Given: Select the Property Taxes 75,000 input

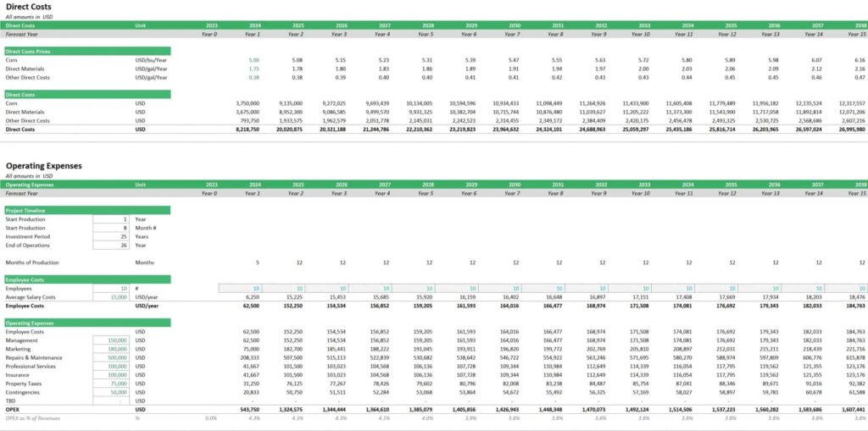Looking at the screenshot, I should (111, 384).
